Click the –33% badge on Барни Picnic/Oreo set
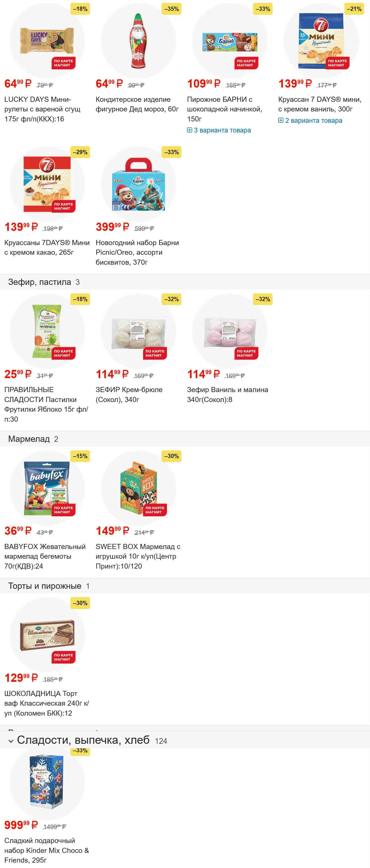Image resolution: width=370 pixels, height=868 pixels. pos(171,152)
